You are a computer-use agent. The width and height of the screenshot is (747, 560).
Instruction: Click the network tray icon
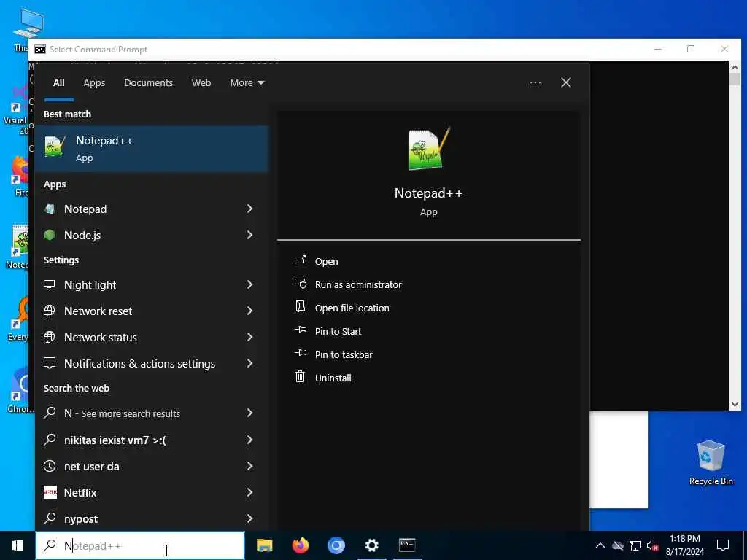click(x=635, y=545)
